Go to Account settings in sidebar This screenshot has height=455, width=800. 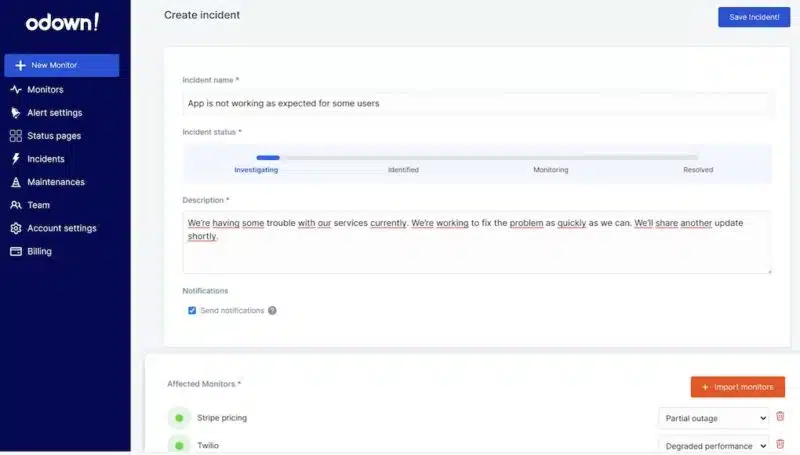tap(61, 228)
